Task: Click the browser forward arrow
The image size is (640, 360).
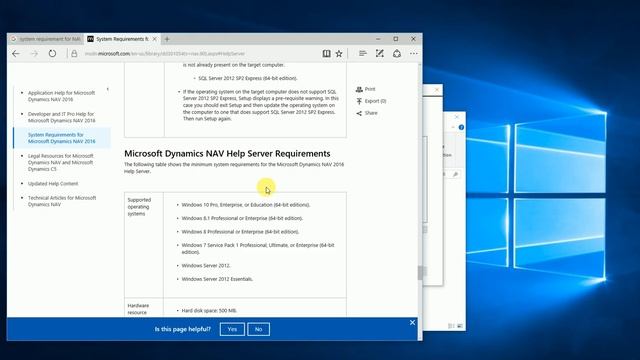Action: click(34, 53)
